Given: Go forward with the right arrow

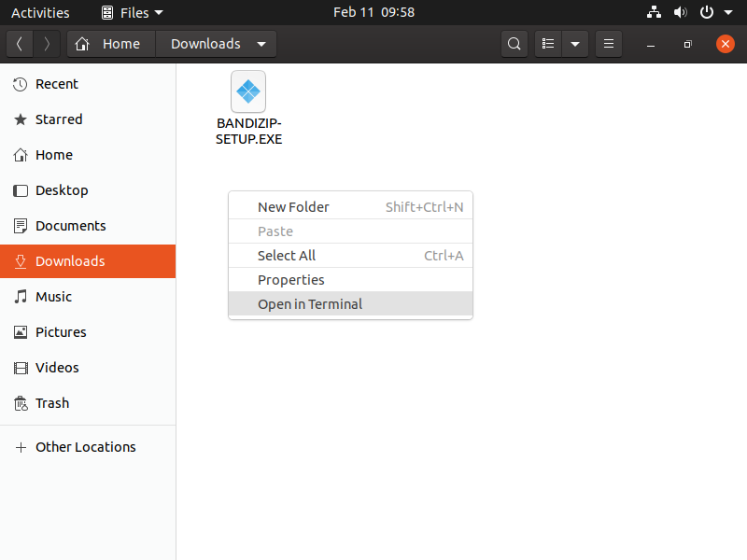Looking at the screenshot, I should 48,44.
